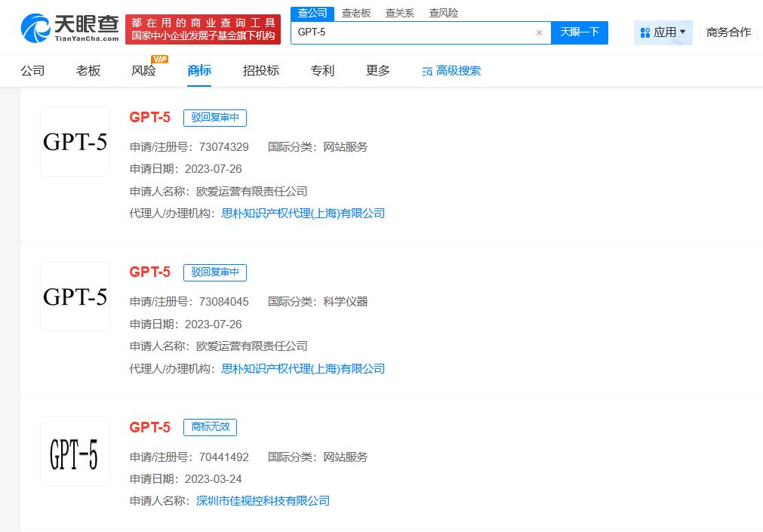Open the 公司 category tab
This screenshot has height=532, width=763.
(32, 71)
